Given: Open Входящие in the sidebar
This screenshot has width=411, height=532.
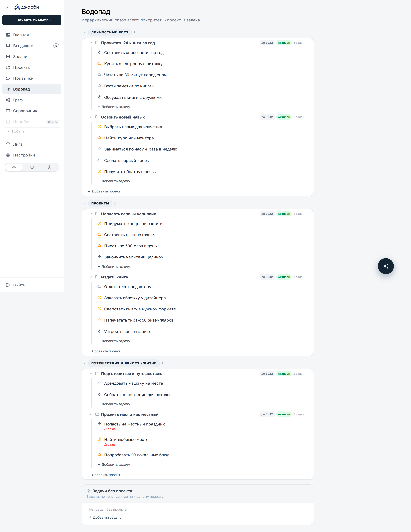Looking at the screenshot, I should coord(32,46).
